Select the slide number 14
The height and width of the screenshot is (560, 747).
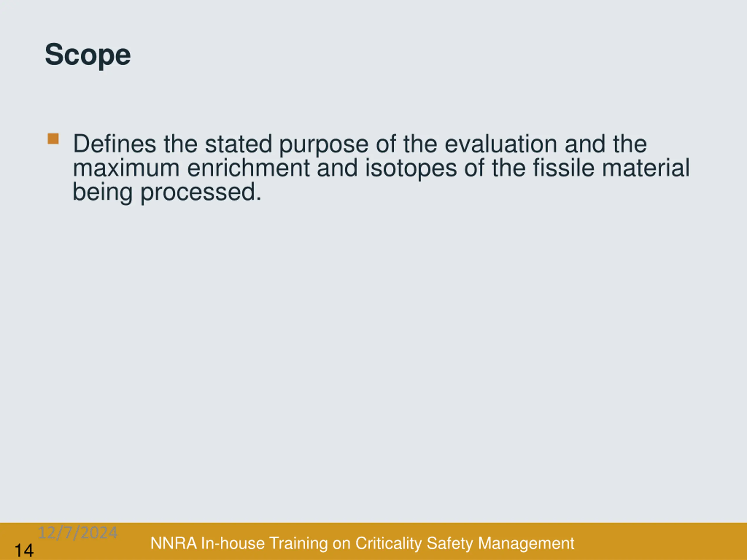[x=24, y=550]
